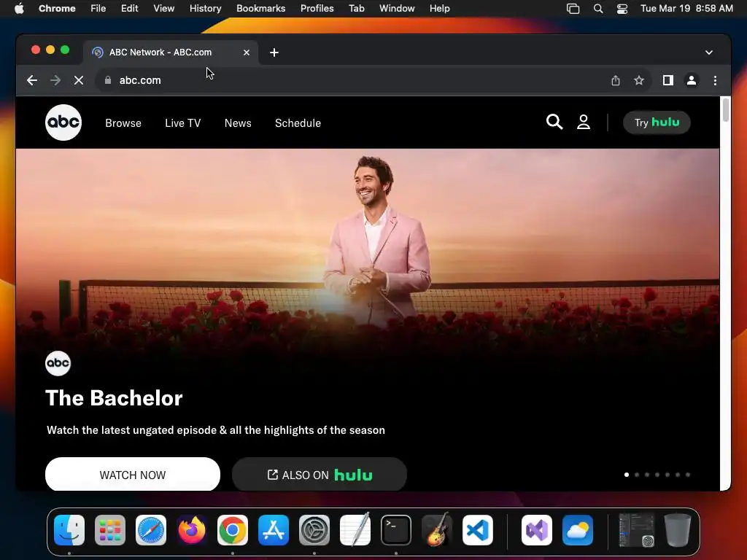Open the Chrome application menu
The image size is (747, 560).
[x=57, y=8]
